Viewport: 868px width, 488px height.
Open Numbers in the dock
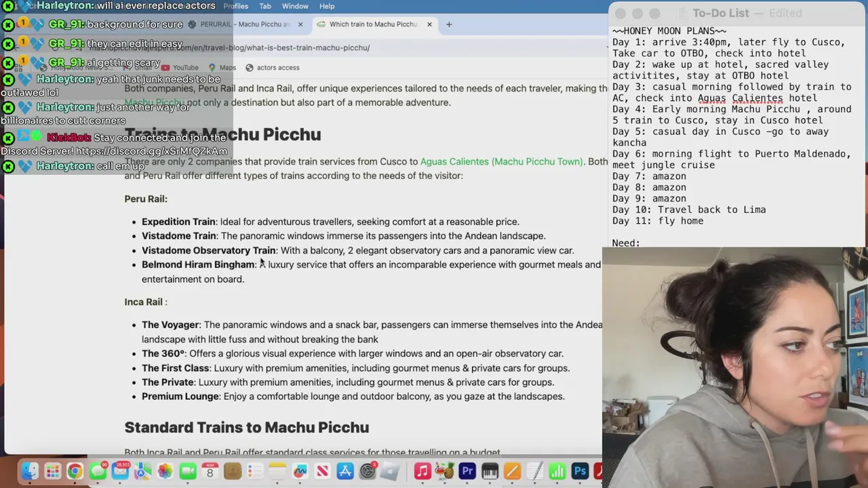coord(557,471)
